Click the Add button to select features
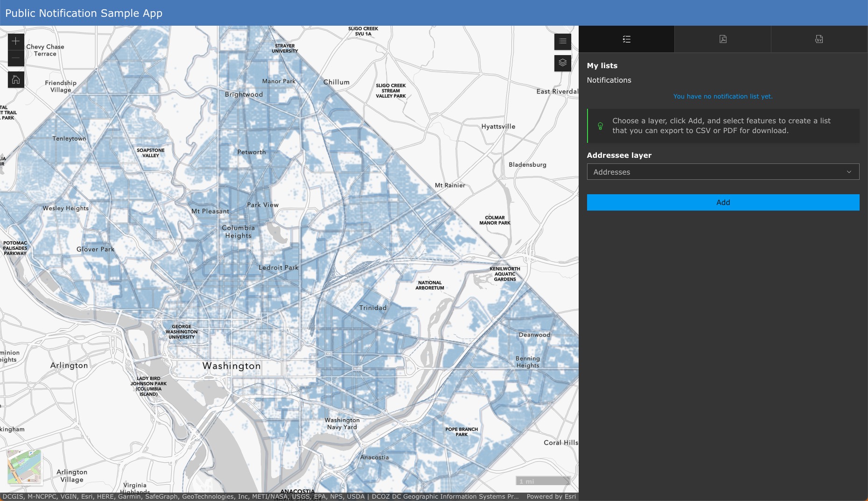This screenshot has width=868, height=501. click(723, 202)
